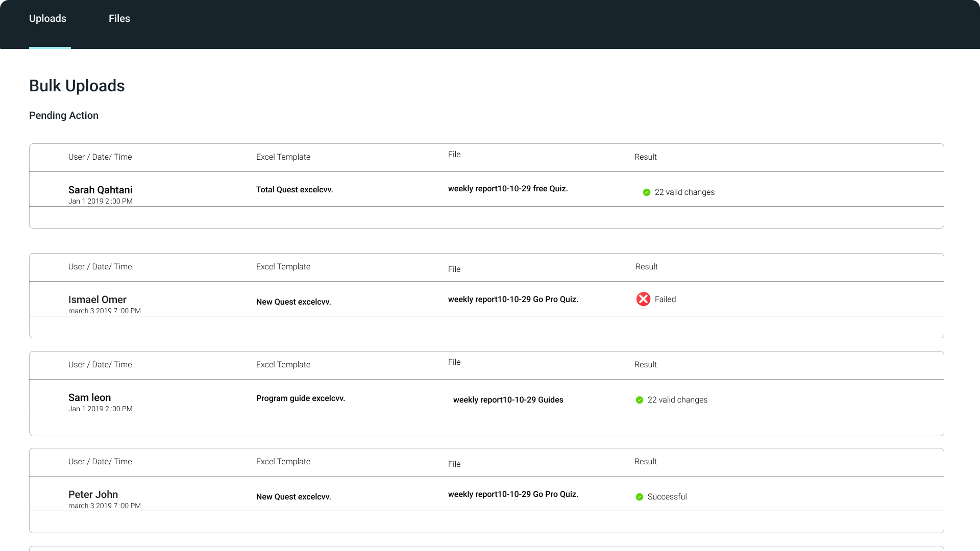Click the "User / Date/ Time" column header
Screen dimensions: 980x551
click(100, 157)
